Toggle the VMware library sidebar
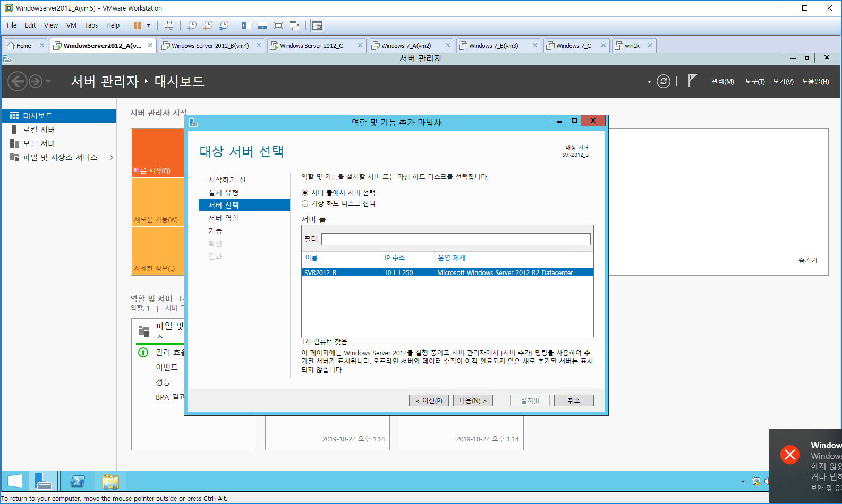The width and height of the screenshot is (842, 504). click(246, 25)
